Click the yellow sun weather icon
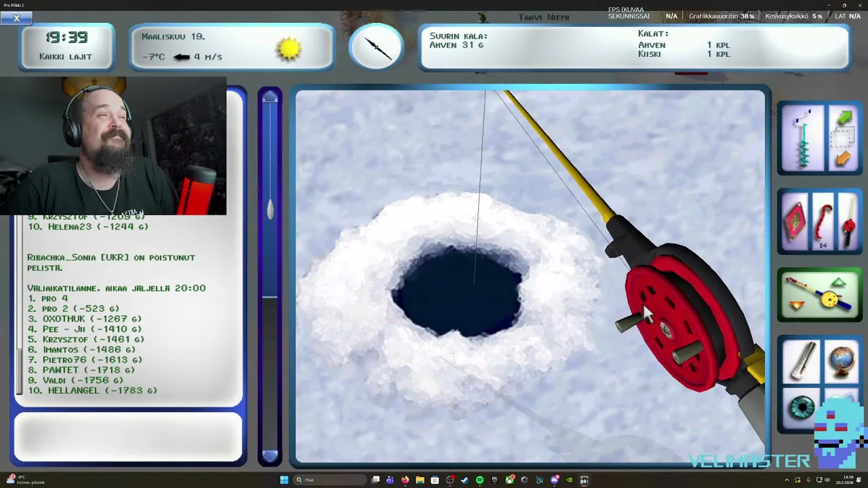Screen dimensions: 868x488 (x=289, y=48)
